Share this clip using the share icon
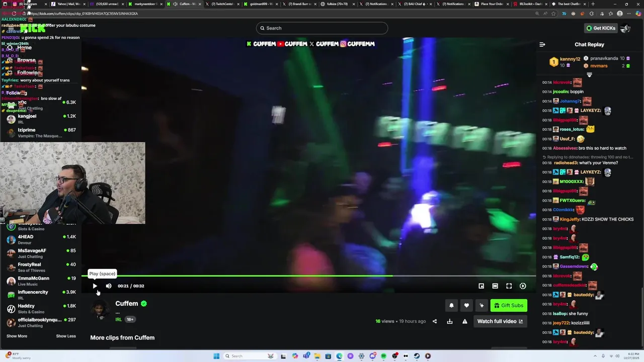Screen dimensions: 644x362 435,321
